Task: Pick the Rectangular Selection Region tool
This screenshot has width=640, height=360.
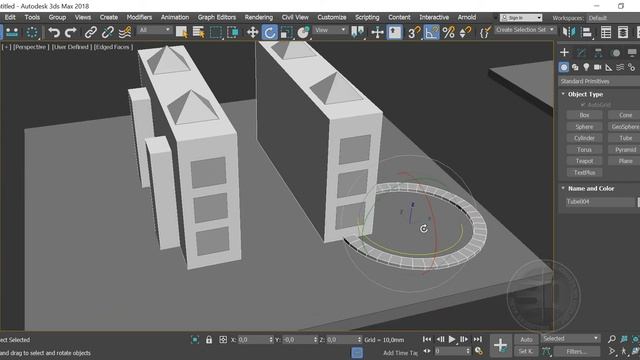Action: click(x=216, y=32)
